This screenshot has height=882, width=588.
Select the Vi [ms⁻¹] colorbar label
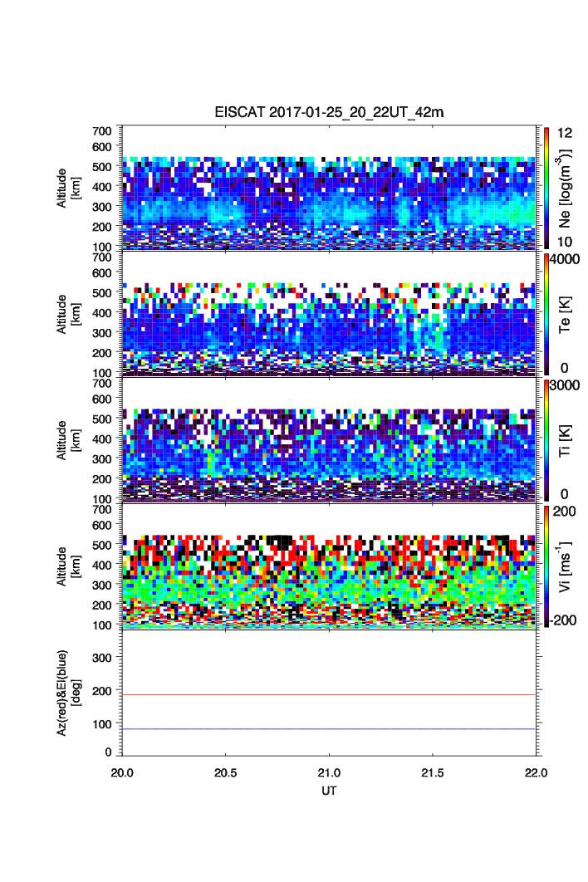[x=566, y=566]
